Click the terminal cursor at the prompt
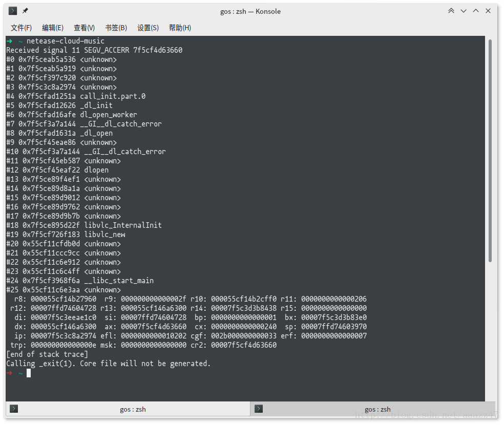Screen dimensions: 504x425 (x=29, y=373)
